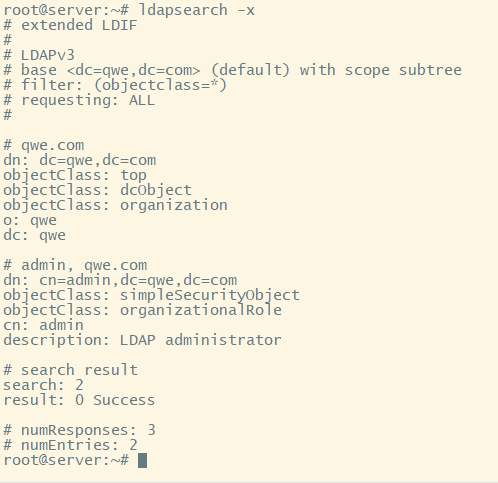Viewport: 498px width, 483px height.
Task: Click the 'o: qwe' attribute line
Action: (x=30, y=220)
